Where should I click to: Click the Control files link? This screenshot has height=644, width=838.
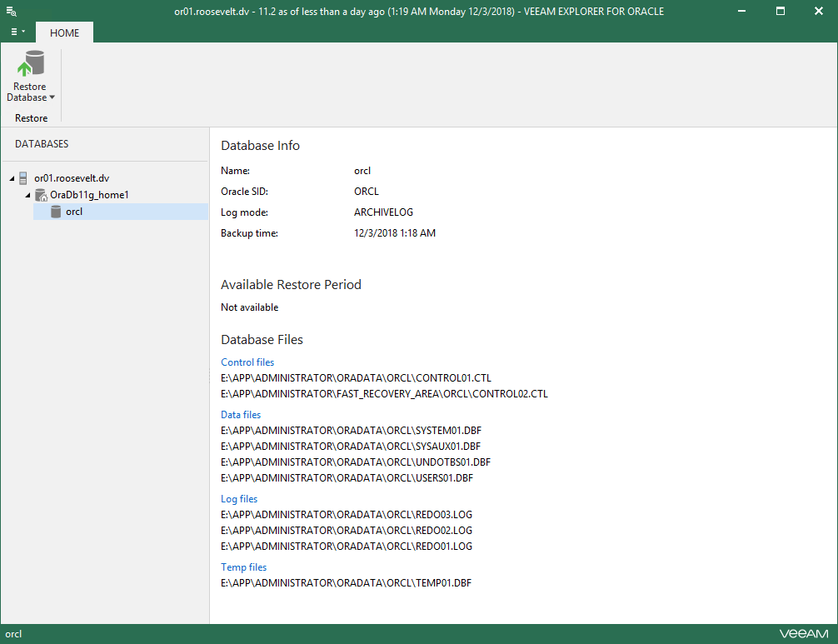[x=247, y=362]
